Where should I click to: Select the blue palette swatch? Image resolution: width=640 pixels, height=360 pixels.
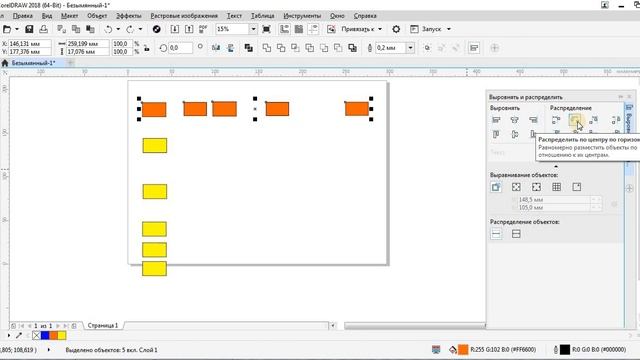[45, 336]
